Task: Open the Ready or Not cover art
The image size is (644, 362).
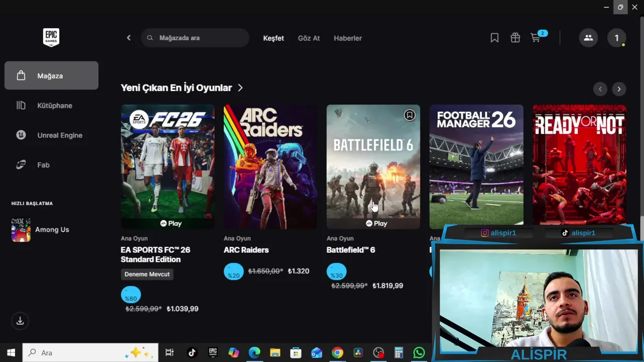Action: coord(580,165)
